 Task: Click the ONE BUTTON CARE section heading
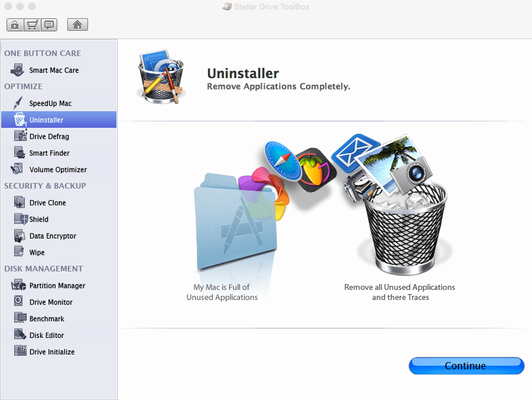(43, 53)
